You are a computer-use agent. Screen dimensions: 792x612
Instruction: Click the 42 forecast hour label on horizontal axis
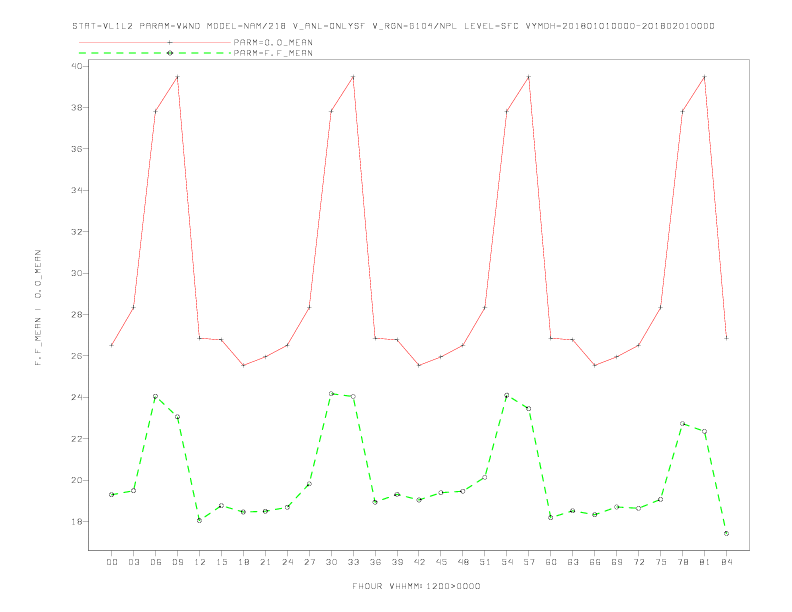coord(419,562)
